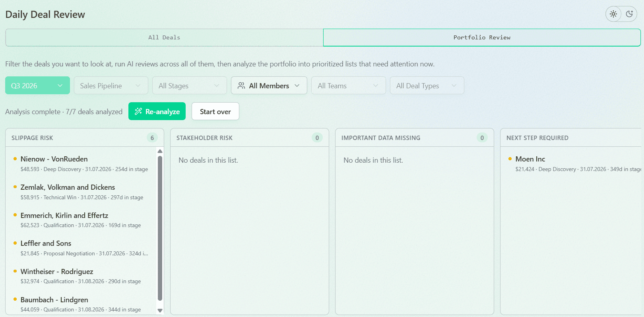Click the Re-analyze button
Image resolution: width=644 pixels, height=317 pixels.
157,111
